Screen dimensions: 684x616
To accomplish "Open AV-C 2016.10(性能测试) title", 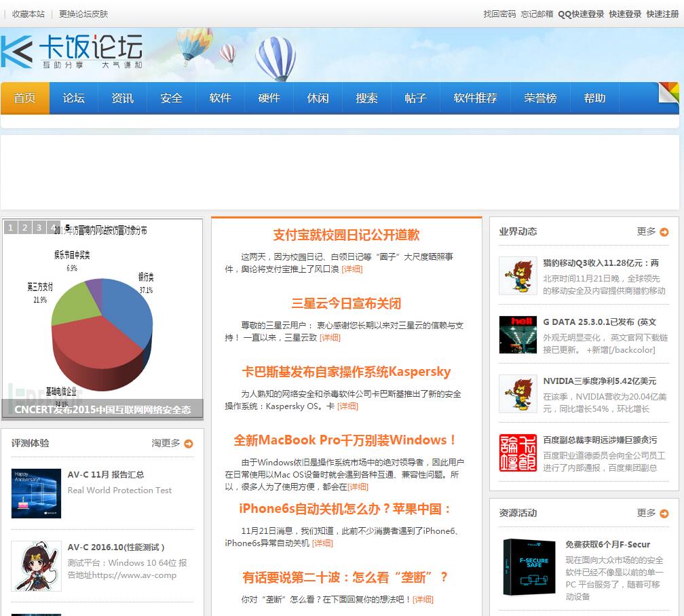I will [116, 547].
